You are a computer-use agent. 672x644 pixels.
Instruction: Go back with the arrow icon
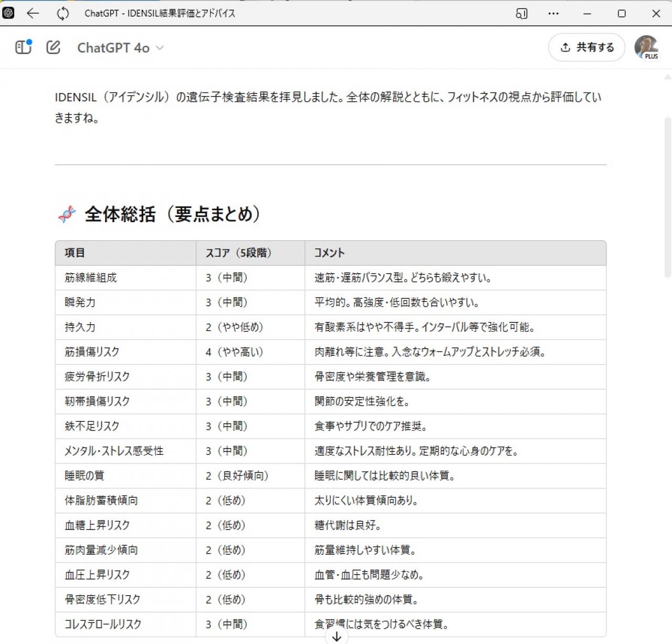tap(33, 14)
